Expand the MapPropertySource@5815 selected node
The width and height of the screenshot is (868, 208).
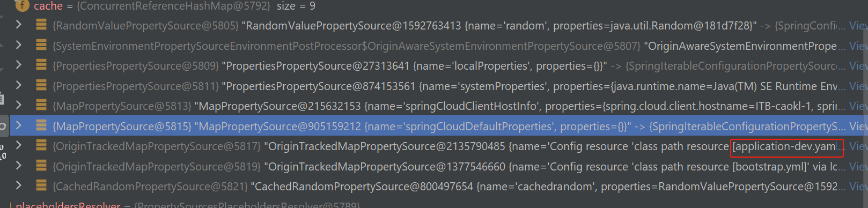click(19, 126)
